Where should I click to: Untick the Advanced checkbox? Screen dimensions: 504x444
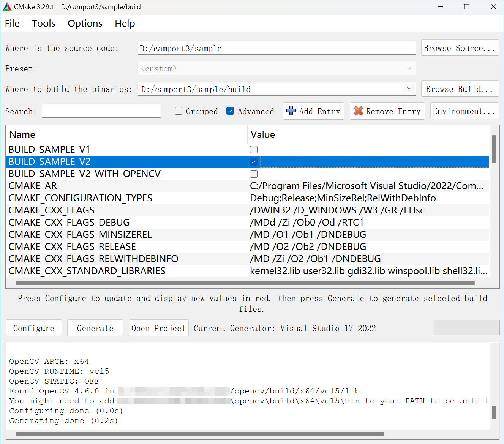coord(230,111)
